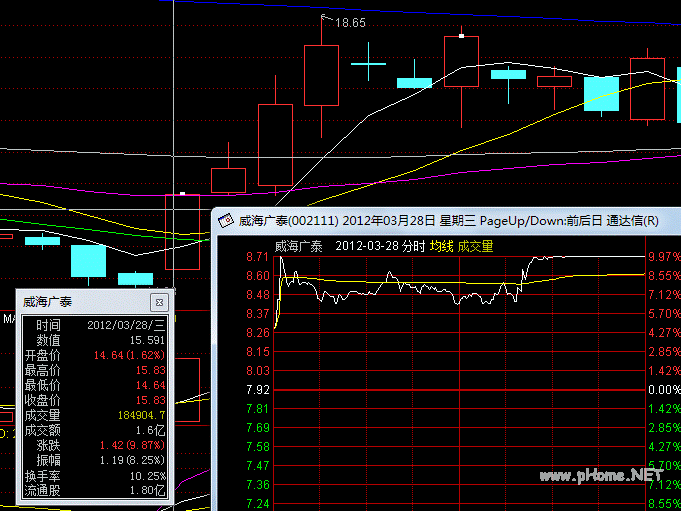Select the cyan cross doji candlestick
The width and height of the screenshot is (681, 511).
point(368,63)
